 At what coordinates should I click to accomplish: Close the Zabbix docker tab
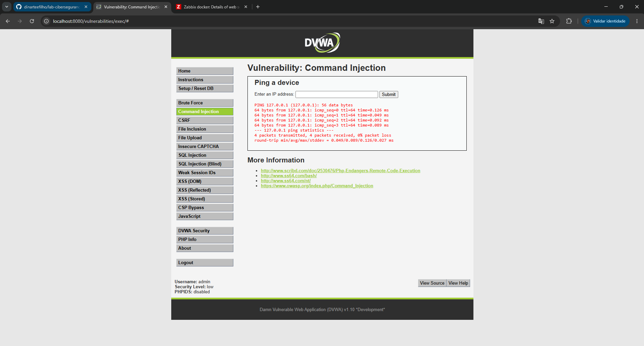(246, 7)
